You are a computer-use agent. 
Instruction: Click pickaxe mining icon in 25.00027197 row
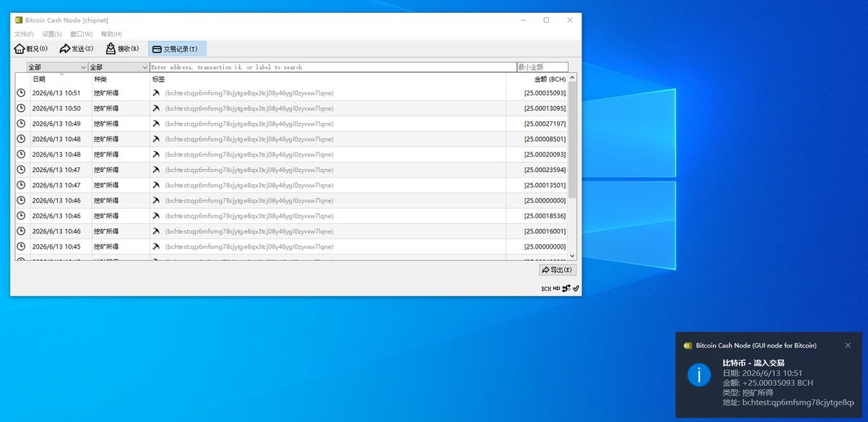click(x=156, y=124)
